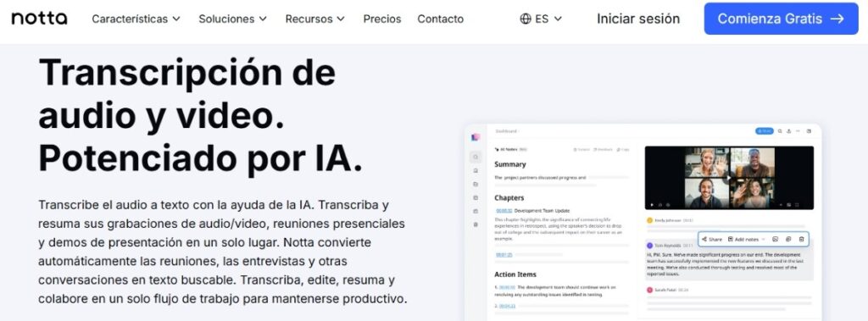
Task: Open Add notes in floating toolbar
Action: [746, 239]
